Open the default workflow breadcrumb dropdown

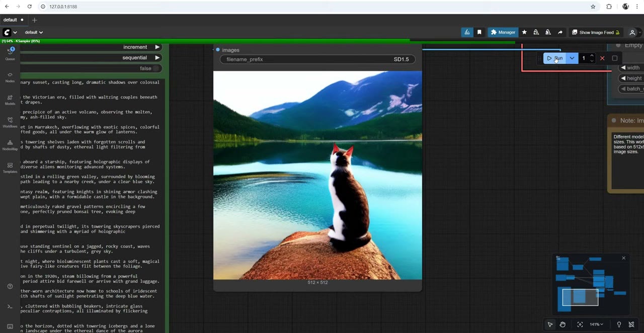click(34, 32)
